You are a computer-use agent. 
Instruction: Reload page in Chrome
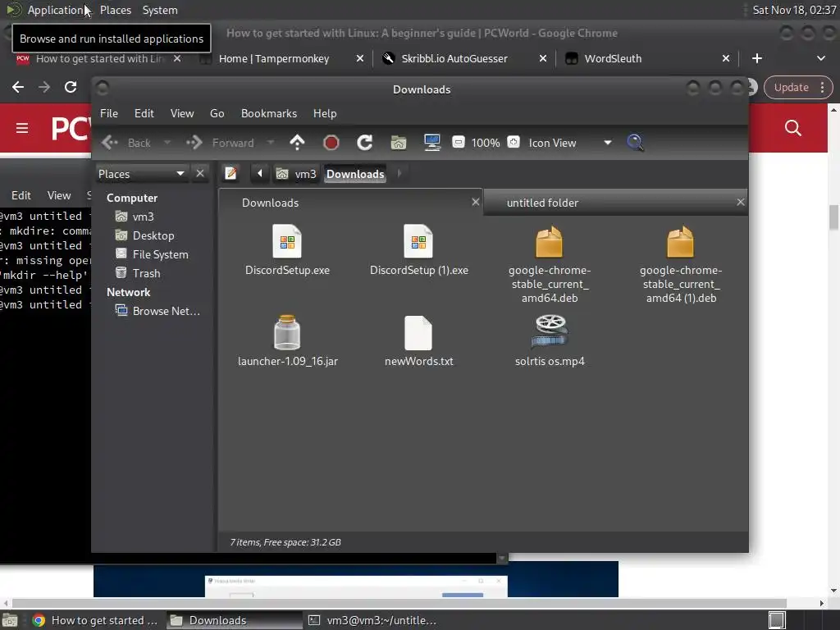71,87
